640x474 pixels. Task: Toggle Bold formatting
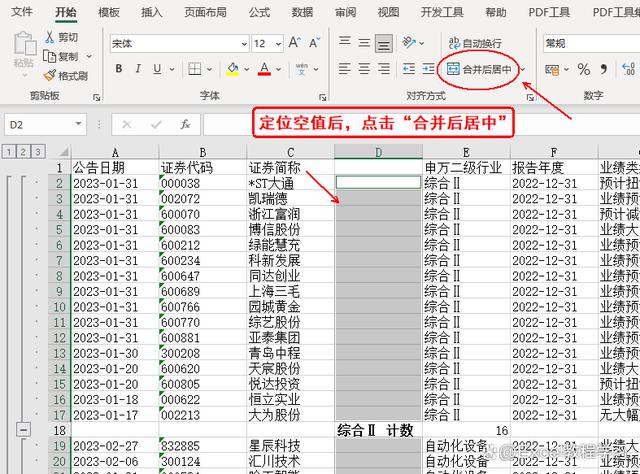[119, 69]
